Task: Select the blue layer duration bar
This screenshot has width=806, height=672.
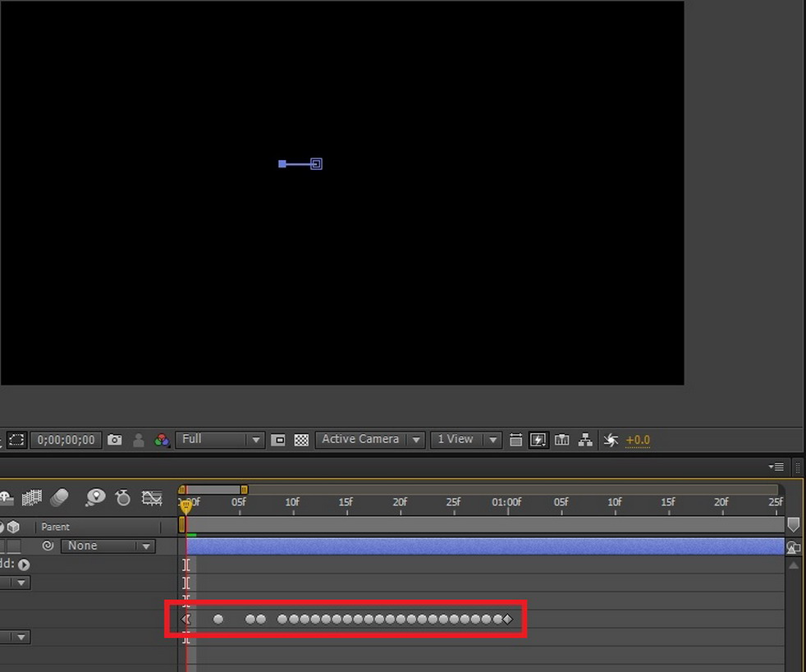Action: [x=485, y=546]
